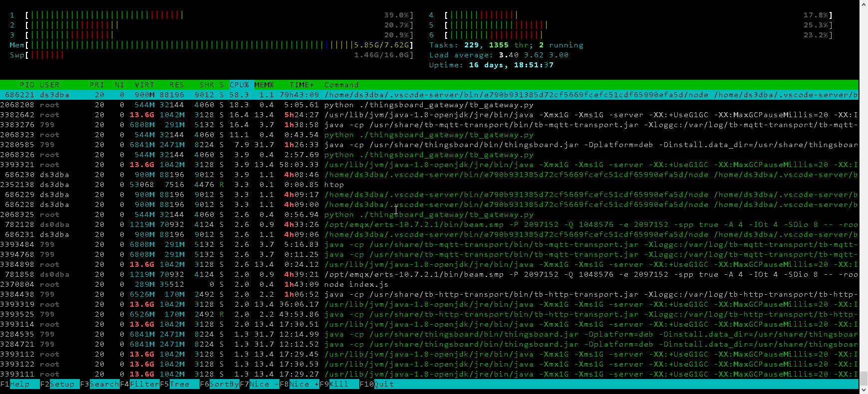Click the terminal scrollbar down arrow
The image size is (868, 394).
tap(864, 390)
